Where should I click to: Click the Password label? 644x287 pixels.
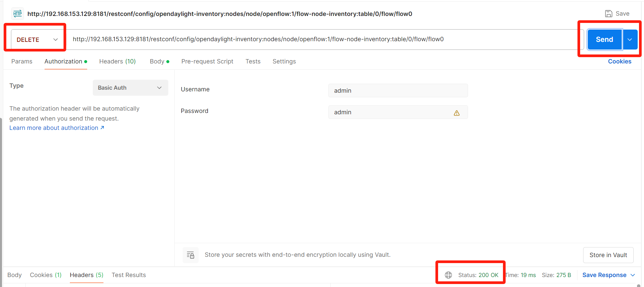[195, 111]
